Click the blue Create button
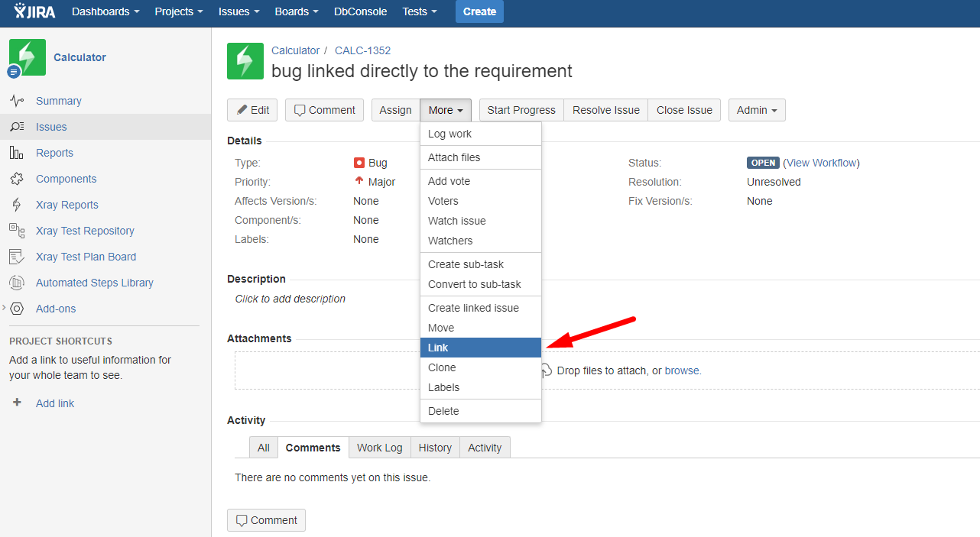The width and height of the screenshot is (980, 537). pos(479,11)
